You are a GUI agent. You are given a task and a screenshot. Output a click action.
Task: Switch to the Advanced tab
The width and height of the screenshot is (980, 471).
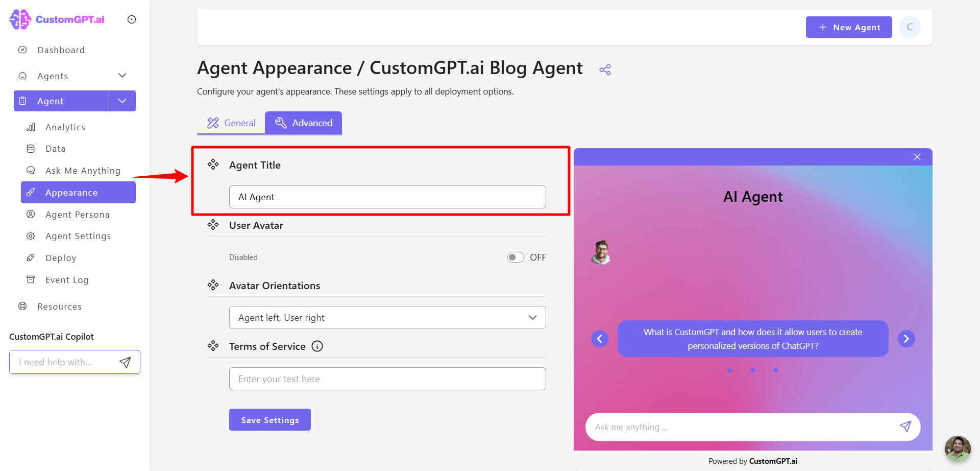tap(303, 123)
